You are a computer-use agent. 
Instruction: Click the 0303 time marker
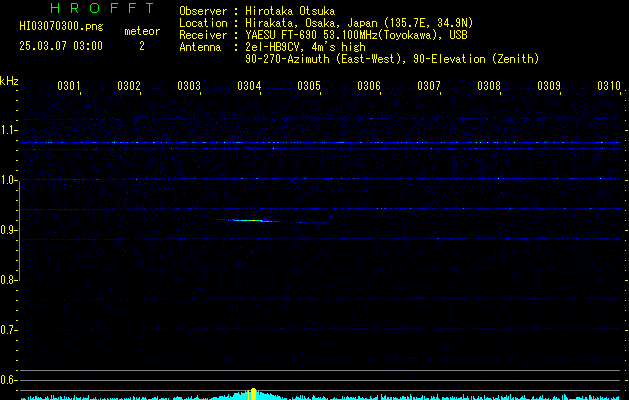pos(189,86)
